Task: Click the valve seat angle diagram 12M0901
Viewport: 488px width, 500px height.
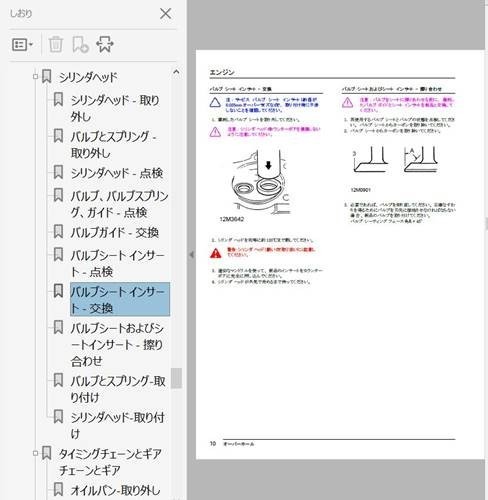Action: click(395, 159)
